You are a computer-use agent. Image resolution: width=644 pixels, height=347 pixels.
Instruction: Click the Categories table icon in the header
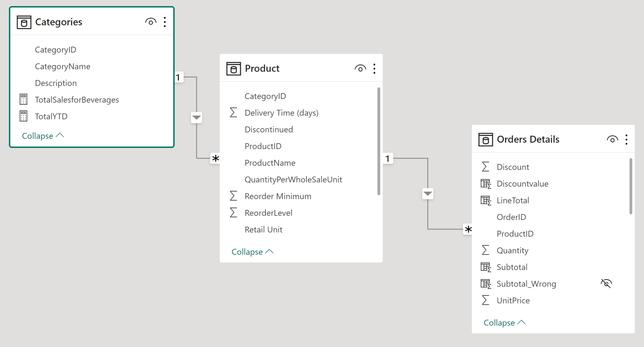click(x=24, y=22)
